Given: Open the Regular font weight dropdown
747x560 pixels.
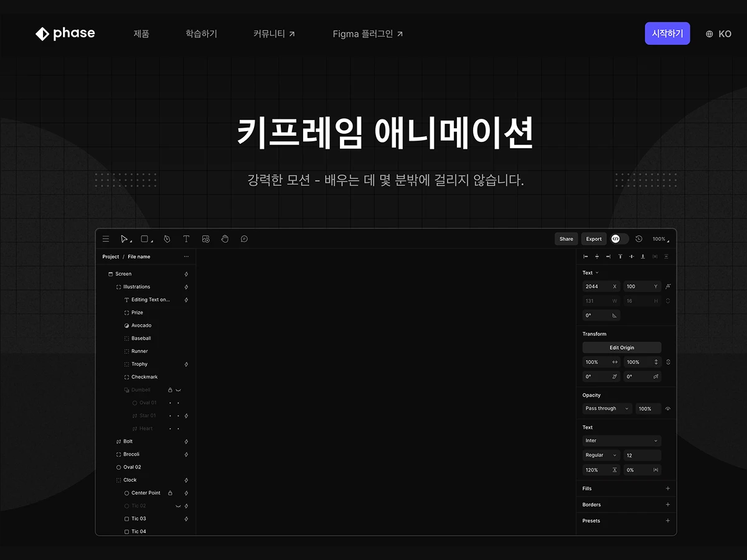Looking at the screenshot, I should (x=601, y=455).
